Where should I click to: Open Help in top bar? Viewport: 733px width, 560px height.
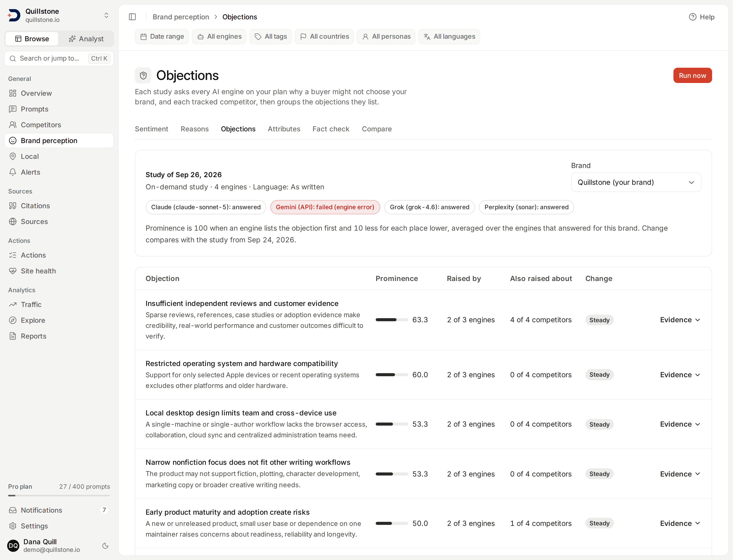(702, 17)
